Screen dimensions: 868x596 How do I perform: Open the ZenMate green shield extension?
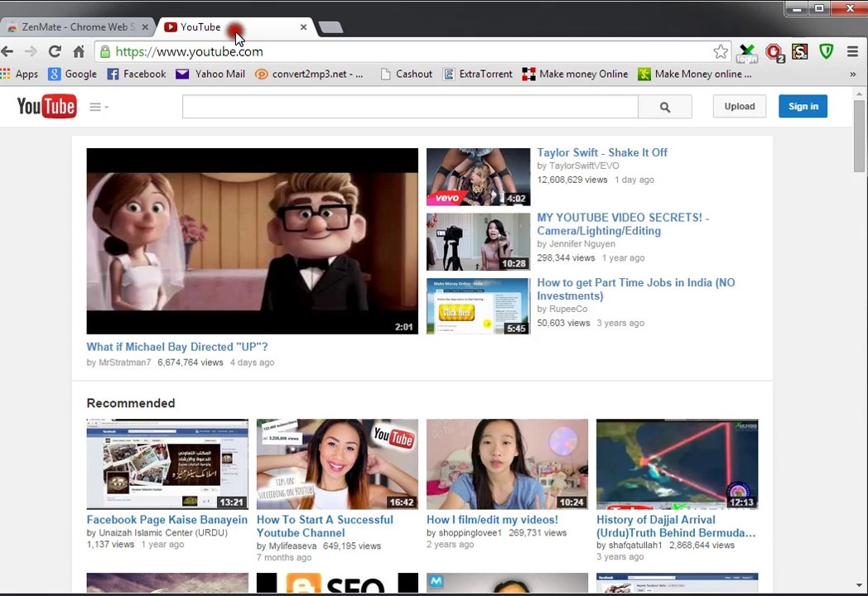(826, 52)
